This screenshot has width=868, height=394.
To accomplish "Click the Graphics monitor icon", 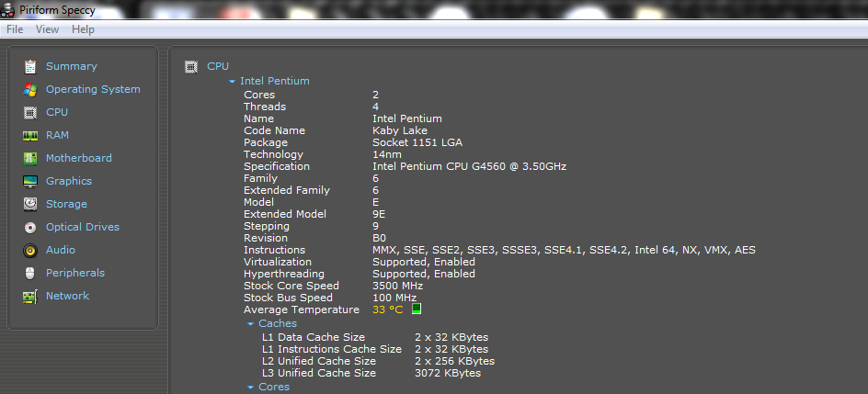I will 30,181.
